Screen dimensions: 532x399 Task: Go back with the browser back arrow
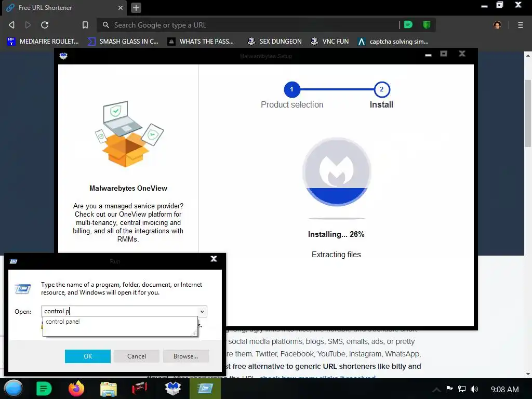pos(11,25)
